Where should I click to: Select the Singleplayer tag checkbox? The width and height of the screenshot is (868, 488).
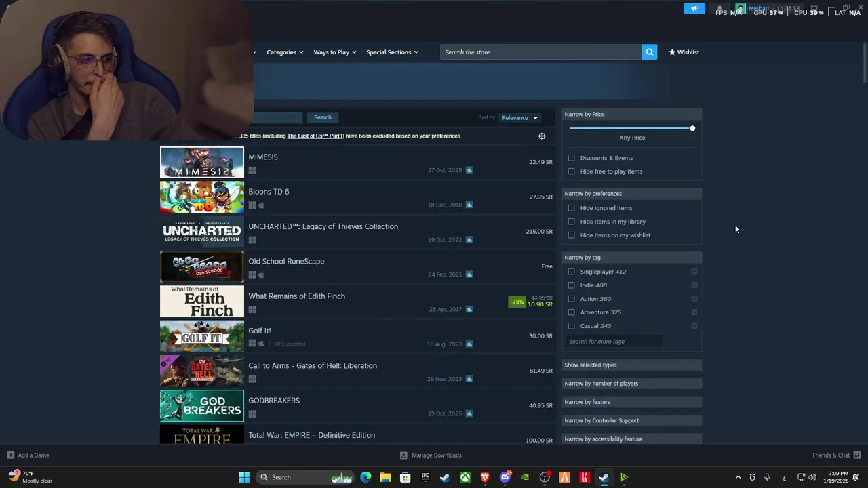click(571, 272)
